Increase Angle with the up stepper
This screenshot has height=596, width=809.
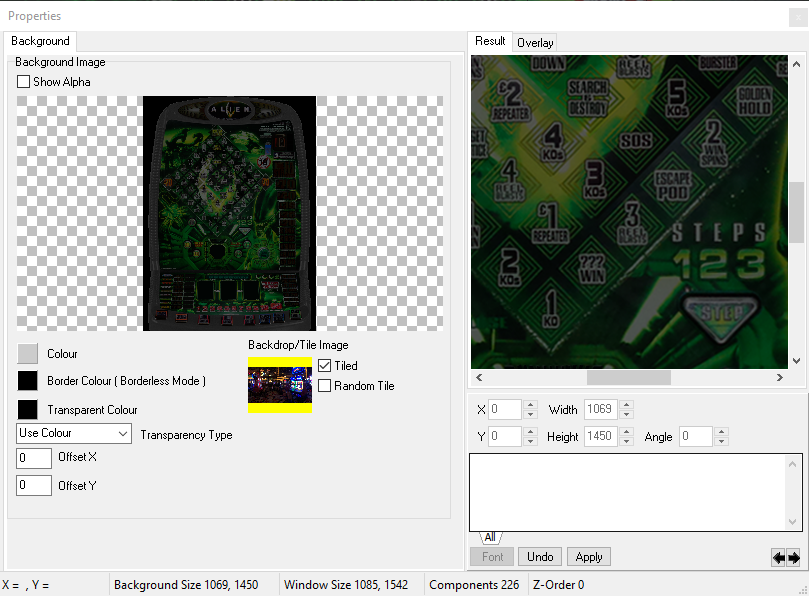click(x=722, y=432)
